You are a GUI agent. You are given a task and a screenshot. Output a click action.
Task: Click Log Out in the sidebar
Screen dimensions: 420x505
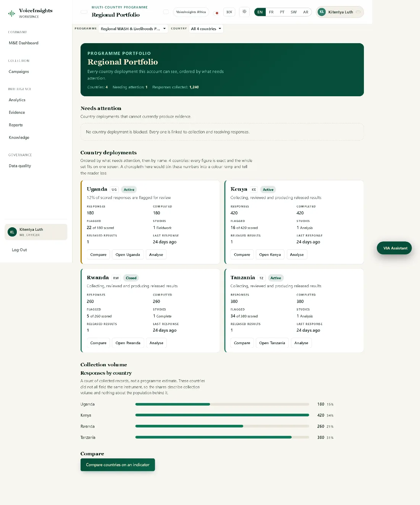click(19, 250)
